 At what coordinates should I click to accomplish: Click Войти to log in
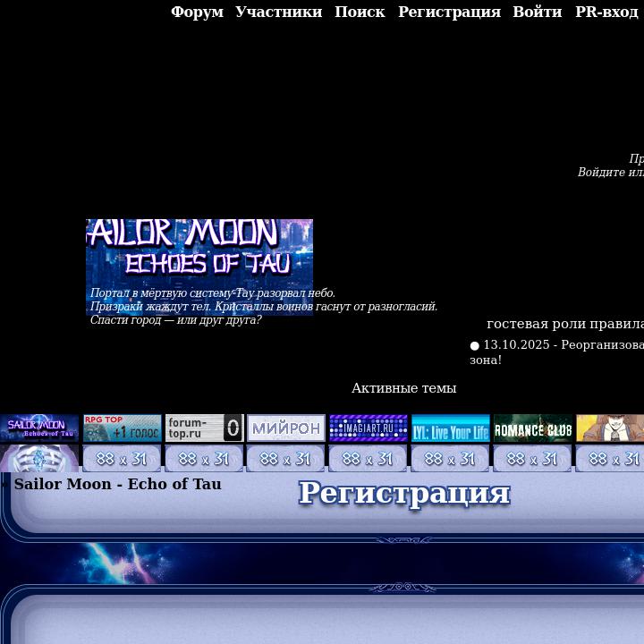coord(537,12)
